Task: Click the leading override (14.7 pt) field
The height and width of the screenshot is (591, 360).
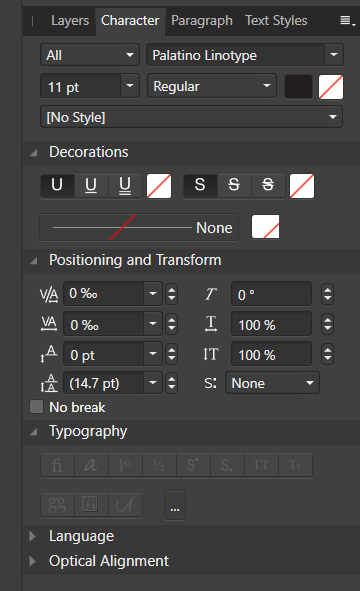Action: point(104,383)
